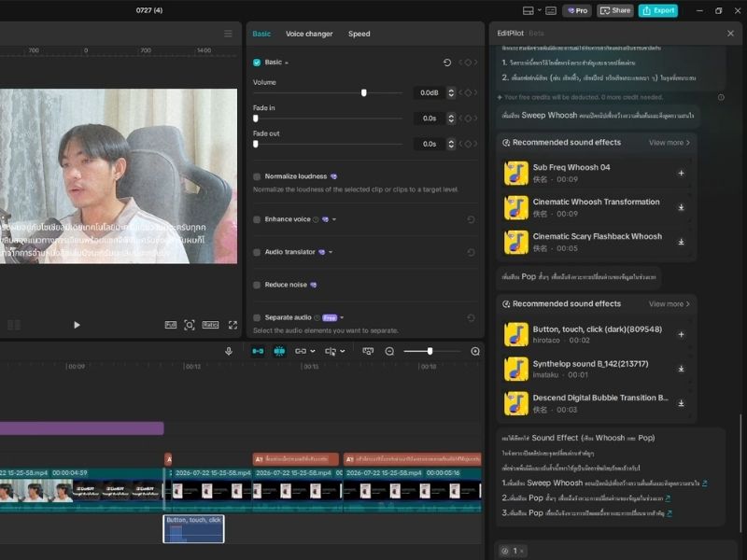Download Cinematic Whoosh Transformation sound
747x560 pixels.
pyautogui.click(x=682, y=207)
